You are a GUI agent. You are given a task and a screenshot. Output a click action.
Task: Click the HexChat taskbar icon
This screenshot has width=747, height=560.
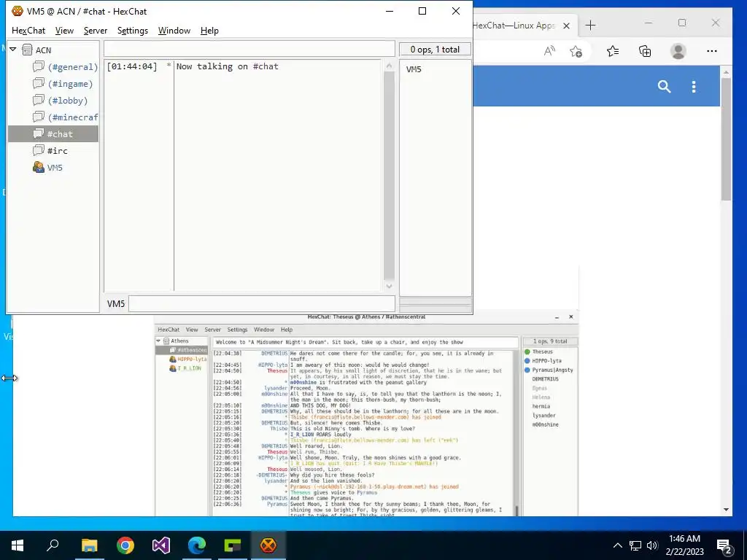point(268,545)
